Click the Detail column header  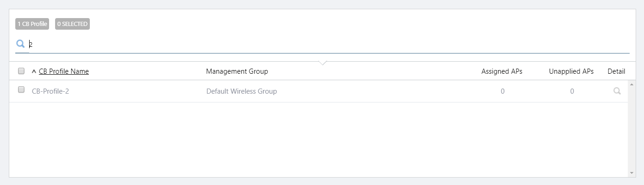coord(616,71)
